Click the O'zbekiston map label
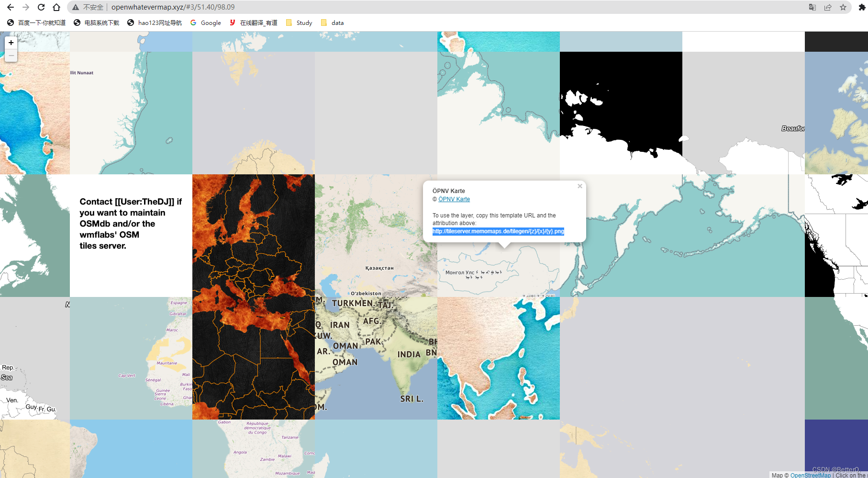 coord(366,294)
